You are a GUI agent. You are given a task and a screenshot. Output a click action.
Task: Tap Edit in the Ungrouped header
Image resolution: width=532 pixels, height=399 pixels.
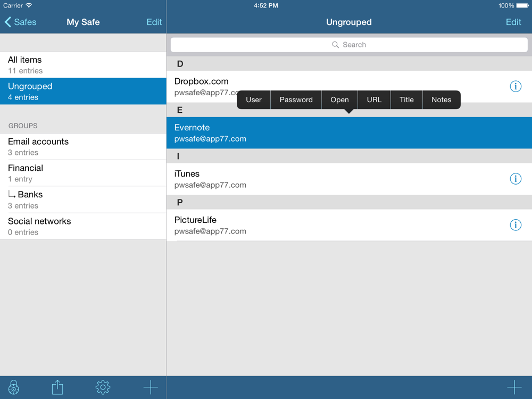point(513,22)
